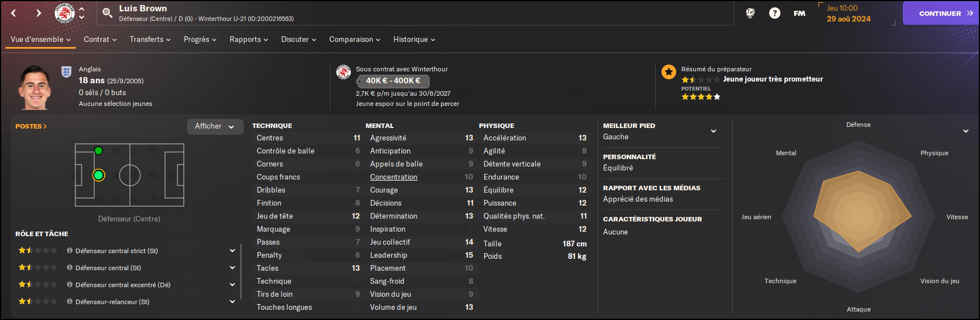Click the forward navigation arrow

coord(39,13)
